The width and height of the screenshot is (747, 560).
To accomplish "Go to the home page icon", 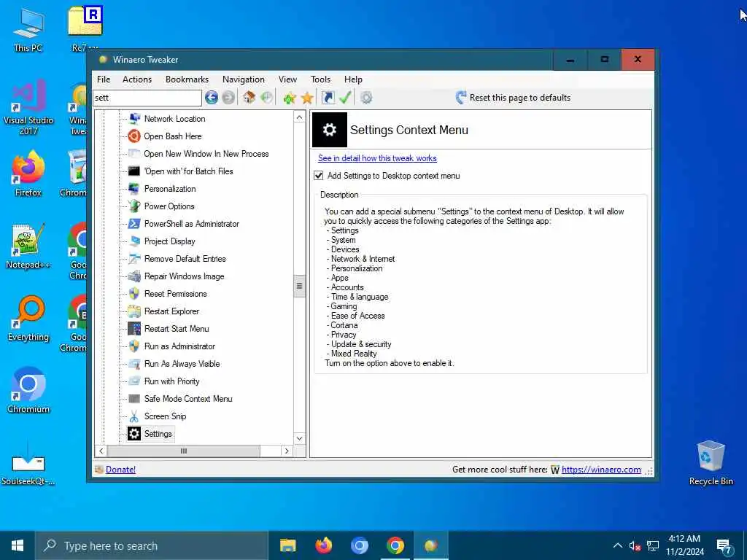I will click(x=249, y=98).
